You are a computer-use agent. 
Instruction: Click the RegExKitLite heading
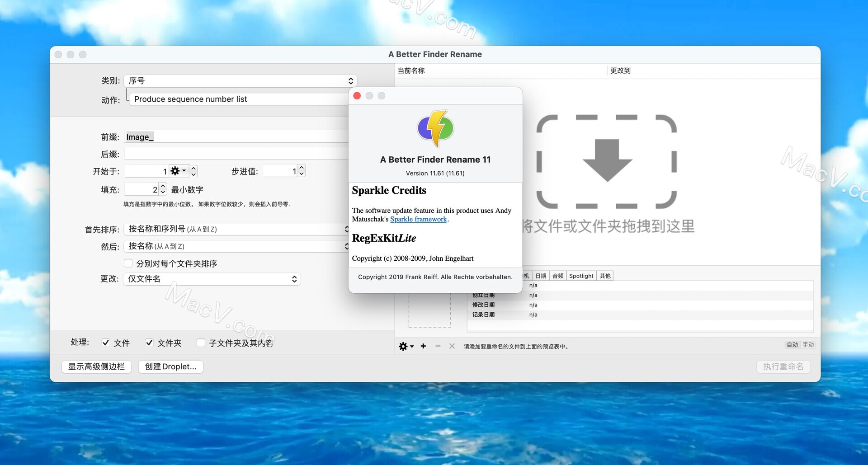tap(384, 238)
